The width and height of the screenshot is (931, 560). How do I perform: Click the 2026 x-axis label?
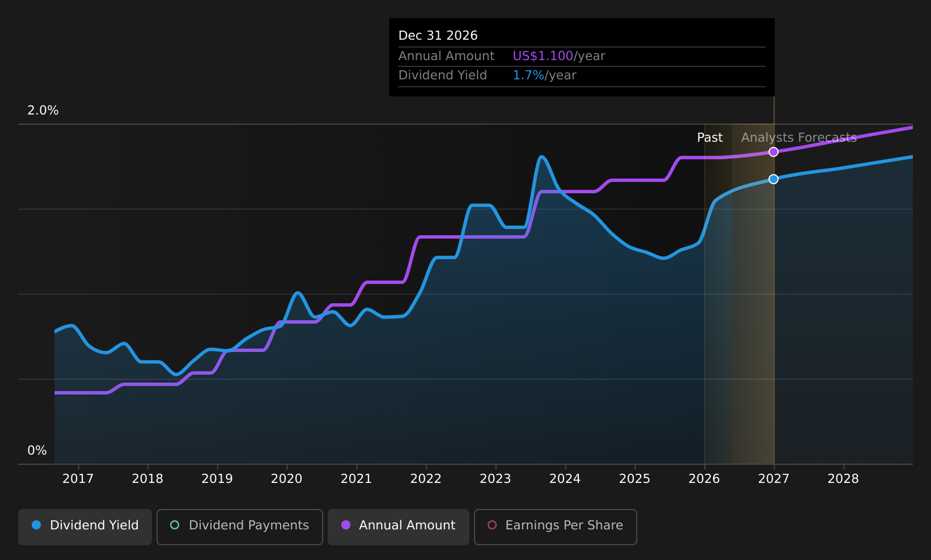(704, 479)
